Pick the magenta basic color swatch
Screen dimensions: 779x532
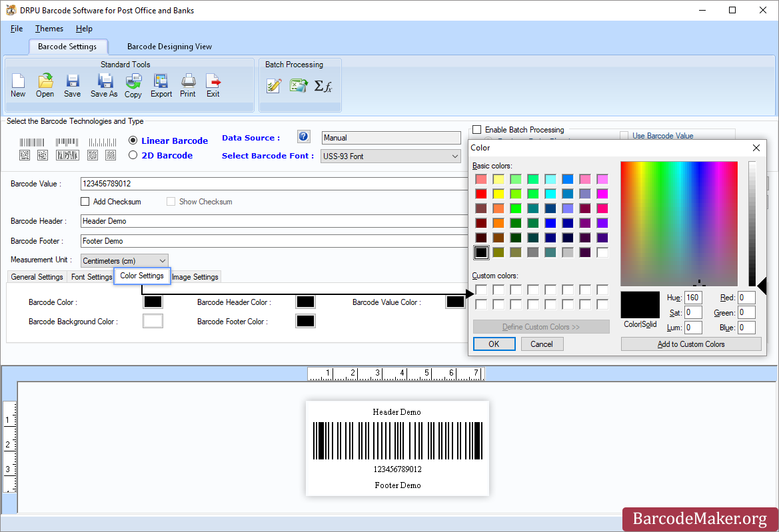602,194
